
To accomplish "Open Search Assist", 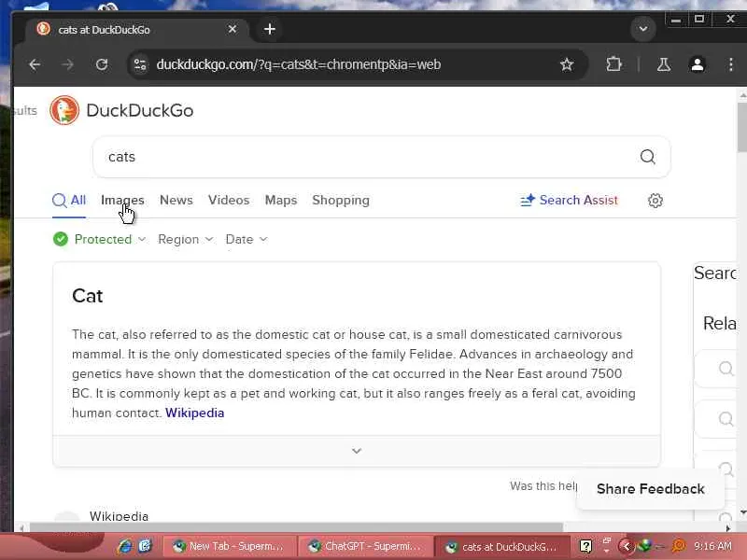I will click(x=569, y=200).
